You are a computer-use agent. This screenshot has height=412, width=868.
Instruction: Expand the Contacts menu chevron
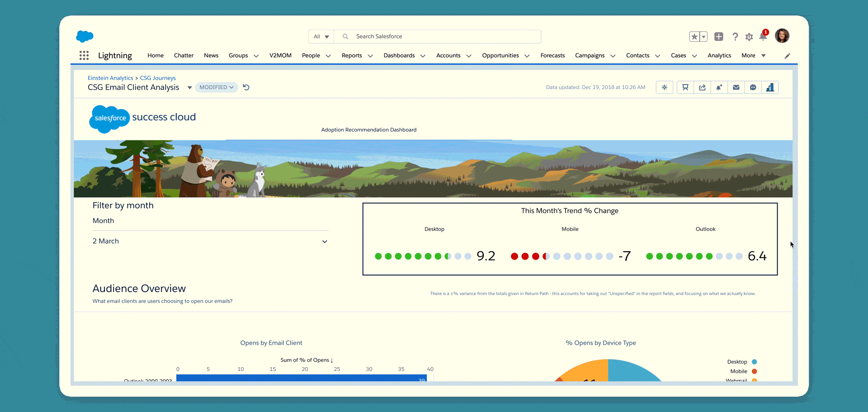[x=658, y=56]
